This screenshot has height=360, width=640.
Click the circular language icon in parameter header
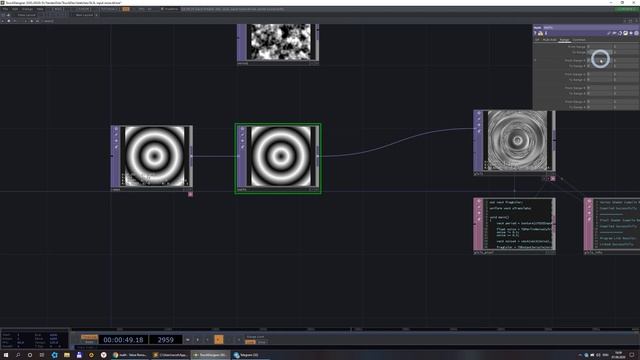point(620,33)
